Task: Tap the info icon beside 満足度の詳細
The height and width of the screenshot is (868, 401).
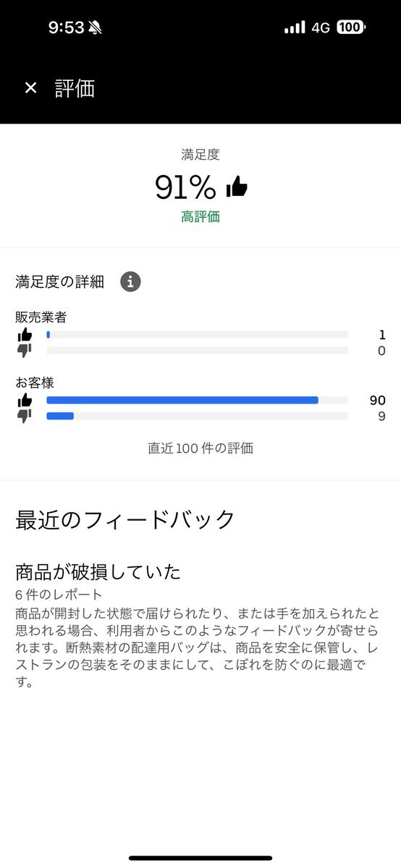Action: click(x=130, y=282)
